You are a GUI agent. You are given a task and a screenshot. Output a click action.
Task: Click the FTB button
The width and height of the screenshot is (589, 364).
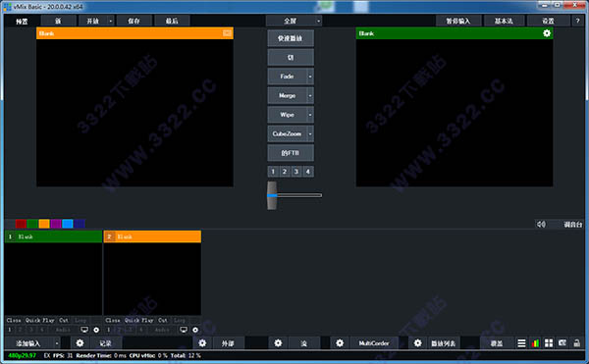pyautogui.click(x=291, y=153)
